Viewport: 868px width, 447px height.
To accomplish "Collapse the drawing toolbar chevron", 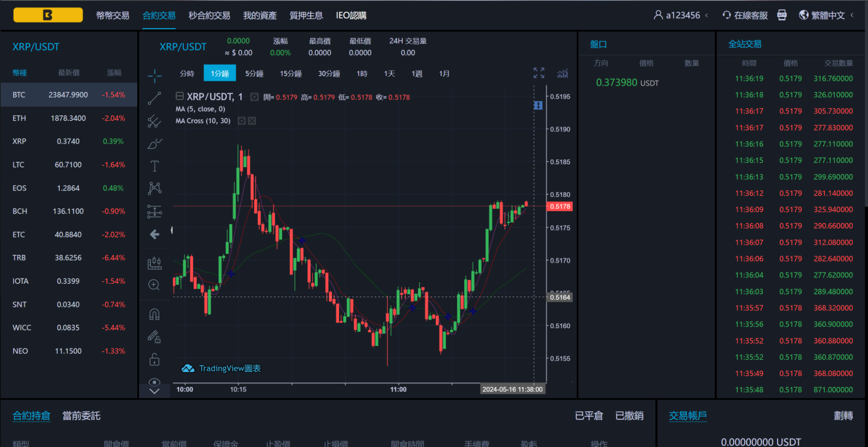I will (x=154, y=391).
